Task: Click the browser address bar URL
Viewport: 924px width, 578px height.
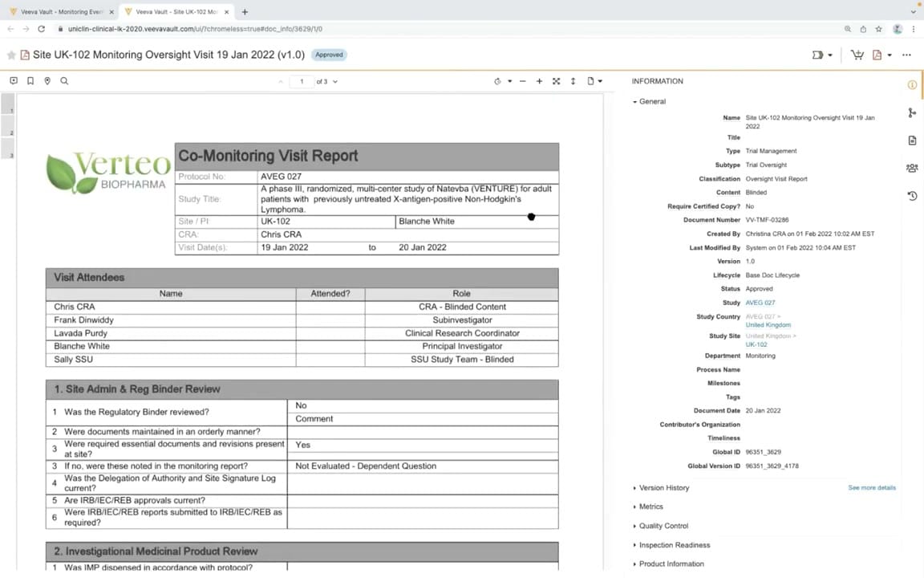Action: pos(195,29)
